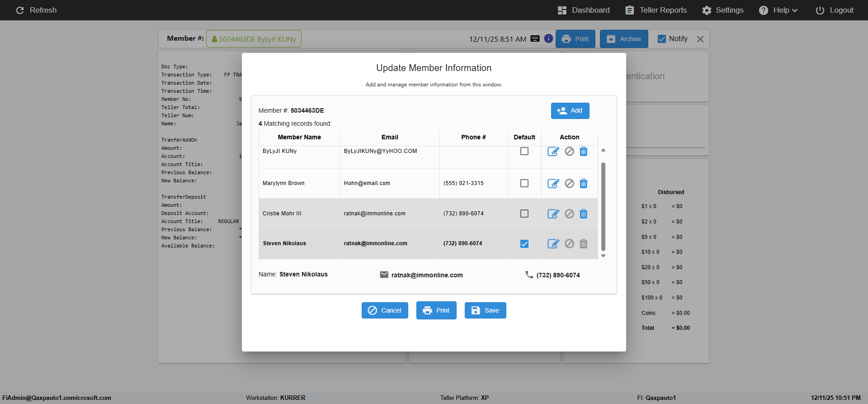Log out of the application

(x=835, y=10)
